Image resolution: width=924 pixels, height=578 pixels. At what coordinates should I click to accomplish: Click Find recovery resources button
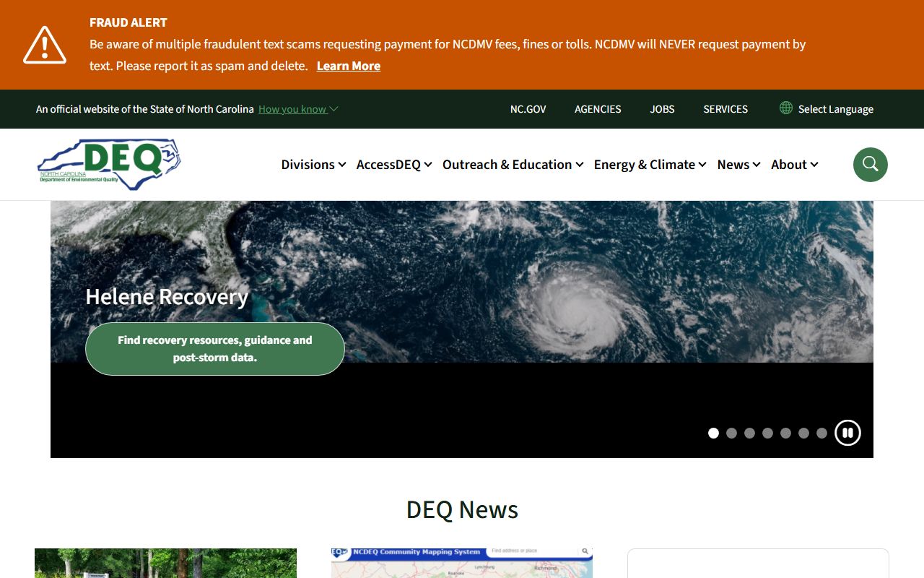[215, 349]
